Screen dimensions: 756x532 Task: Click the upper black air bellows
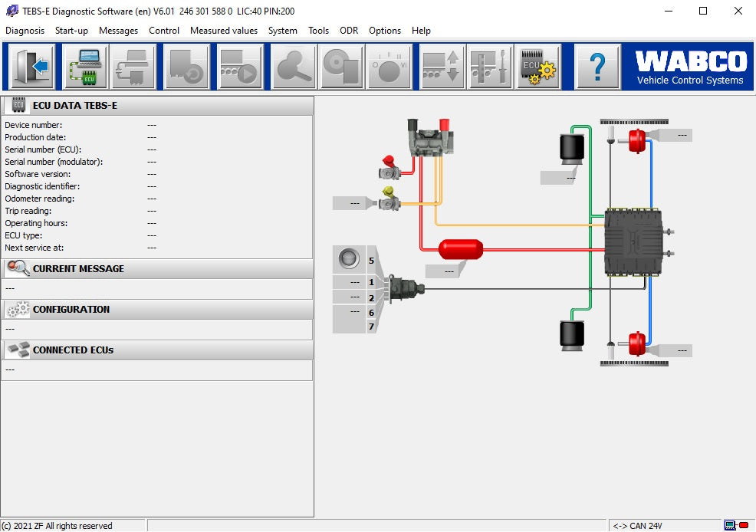(572, 149)
